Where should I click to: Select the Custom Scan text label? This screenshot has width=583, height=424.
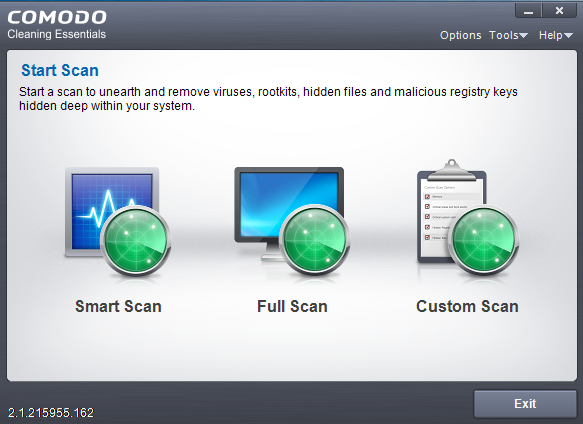(x=467, y=306)
